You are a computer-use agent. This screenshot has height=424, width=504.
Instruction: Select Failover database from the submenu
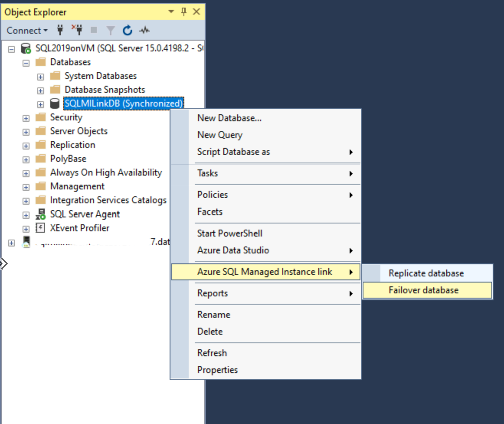[x=422, y=290]
